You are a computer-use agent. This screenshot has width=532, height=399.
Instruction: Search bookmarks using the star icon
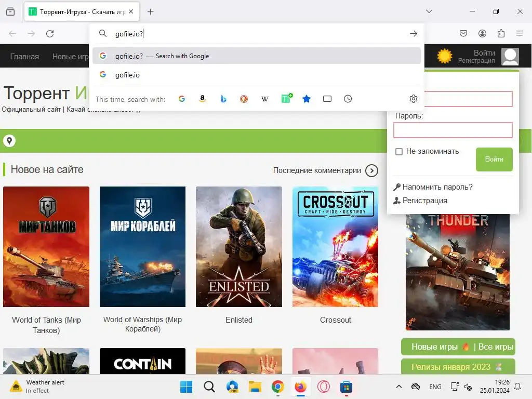(x=307, y=99)
